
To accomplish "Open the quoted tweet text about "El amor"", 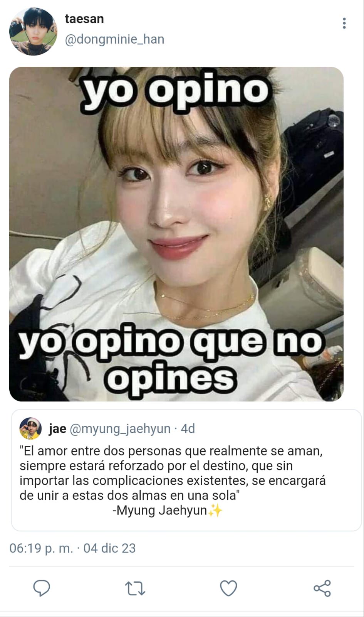I will [x=173, y=473].
